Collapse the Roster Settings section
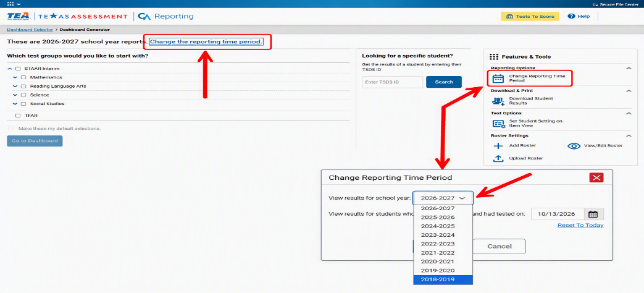This screenshot has height=293, width=644. 628,135
